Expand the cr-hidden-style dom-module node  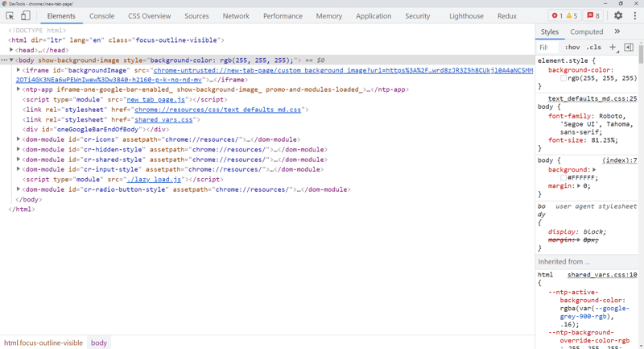(18, 149)
